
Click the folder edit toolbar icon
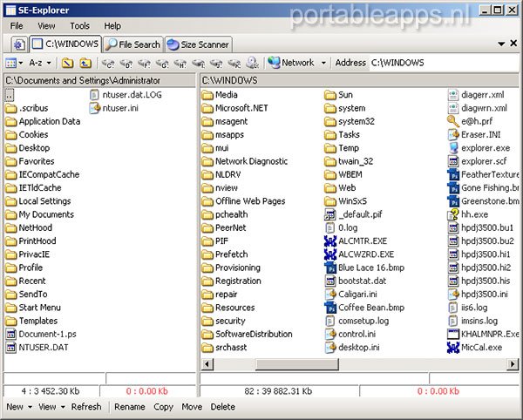67,63
